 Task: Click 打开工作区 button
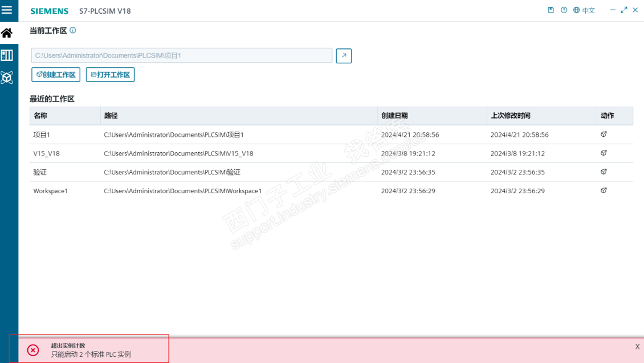click(110, 75)
